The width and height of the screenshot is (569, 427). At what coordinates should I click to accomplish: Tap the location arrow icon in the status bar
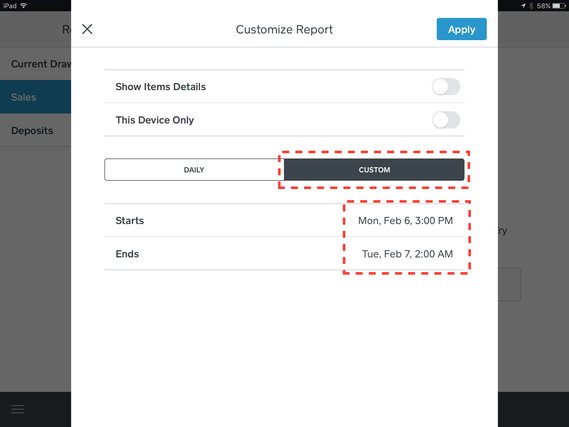(x=523, y=5)
